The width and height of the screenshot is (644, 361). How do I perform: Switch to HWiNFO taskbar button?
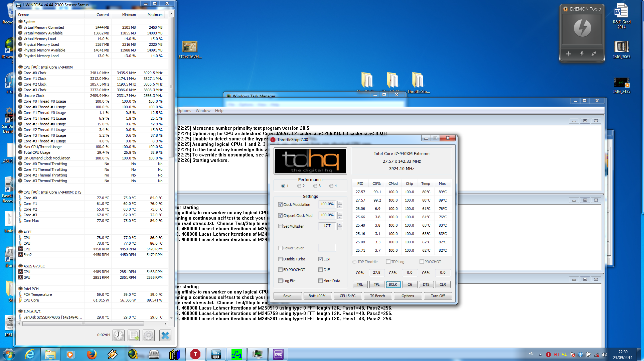pos(216,354)
